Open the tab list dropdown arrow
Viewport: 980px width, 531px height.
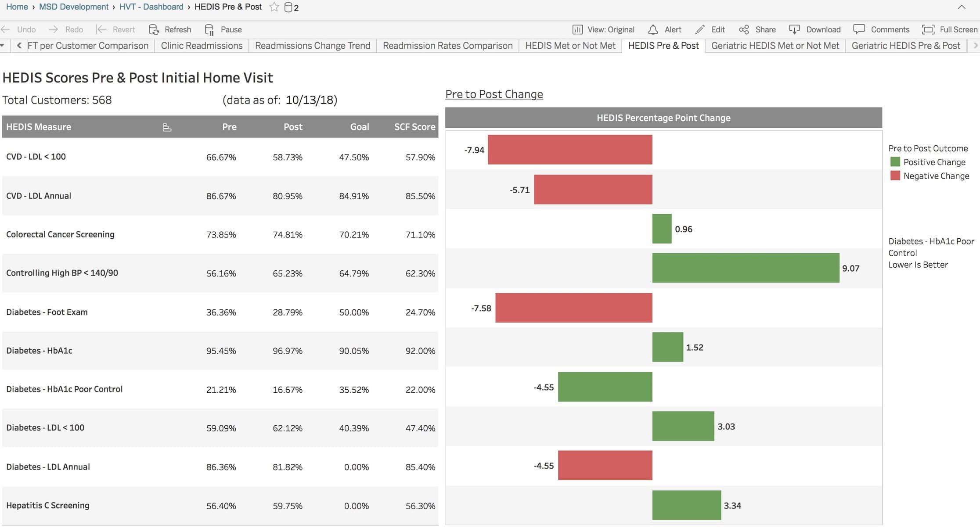[3, 46]
